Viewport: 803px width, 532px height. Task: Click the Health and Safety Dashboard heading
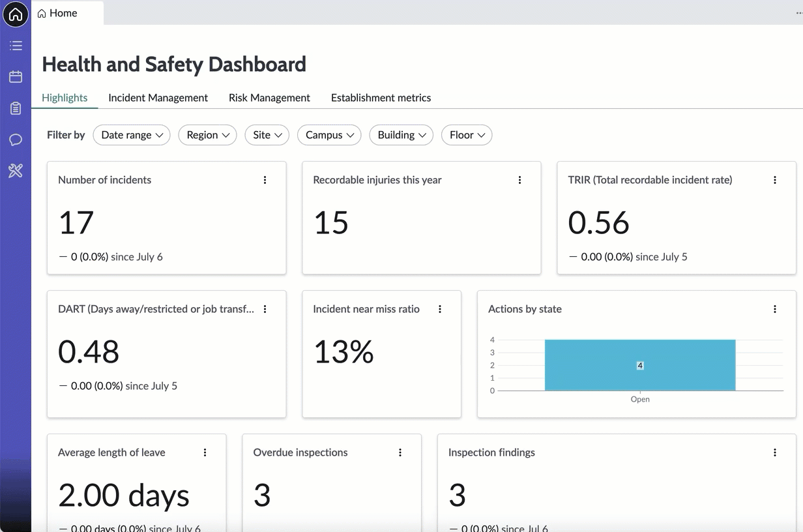point(174,64)
